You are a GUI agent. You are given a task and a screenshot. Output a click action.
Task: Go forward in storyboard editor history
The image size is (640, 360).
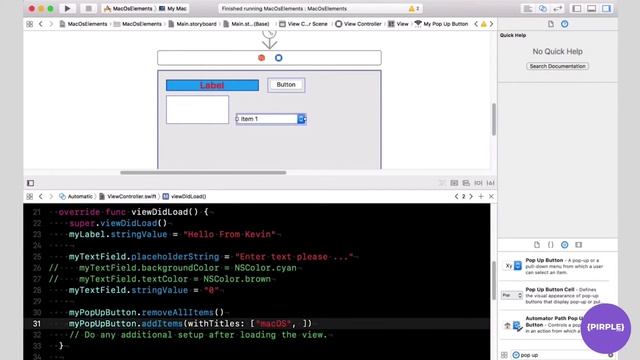(x=51, y=24)
